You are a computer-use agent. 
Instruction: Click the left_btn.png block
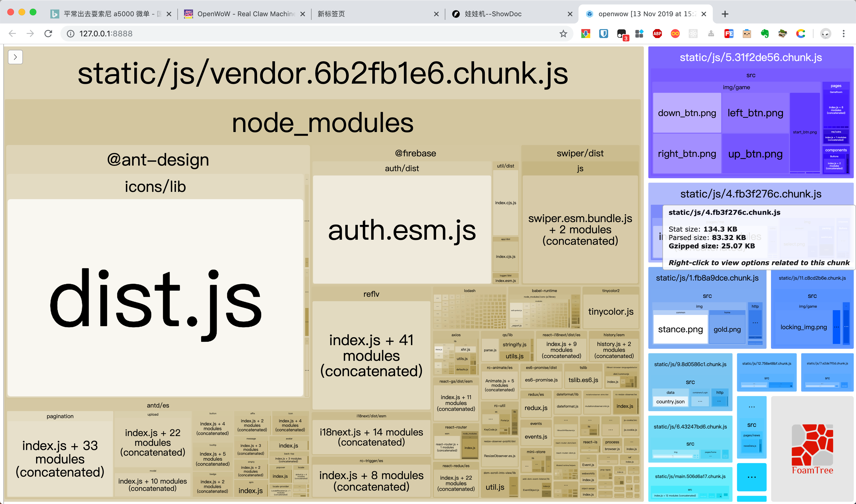coord(756,113)
